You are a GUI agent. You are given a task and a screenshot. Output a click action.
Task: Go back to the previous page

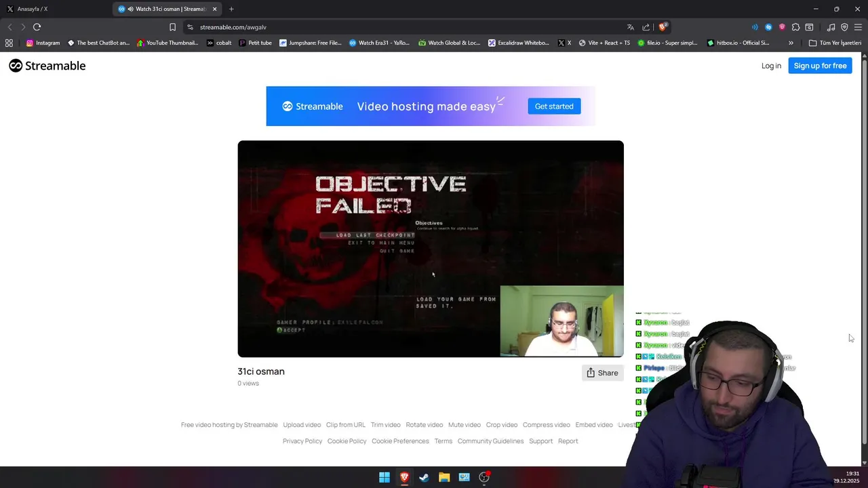click(x=9, y=27)
